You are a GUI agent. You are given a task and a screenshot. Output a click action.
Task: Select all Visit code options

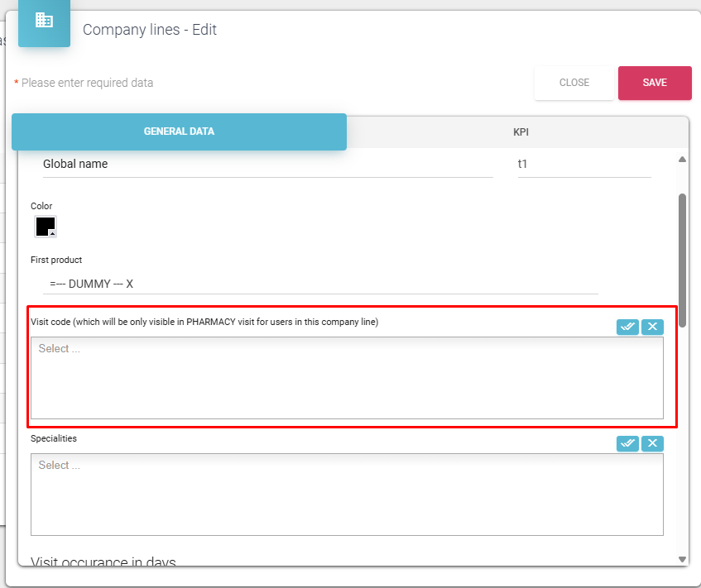click(627, 327)
